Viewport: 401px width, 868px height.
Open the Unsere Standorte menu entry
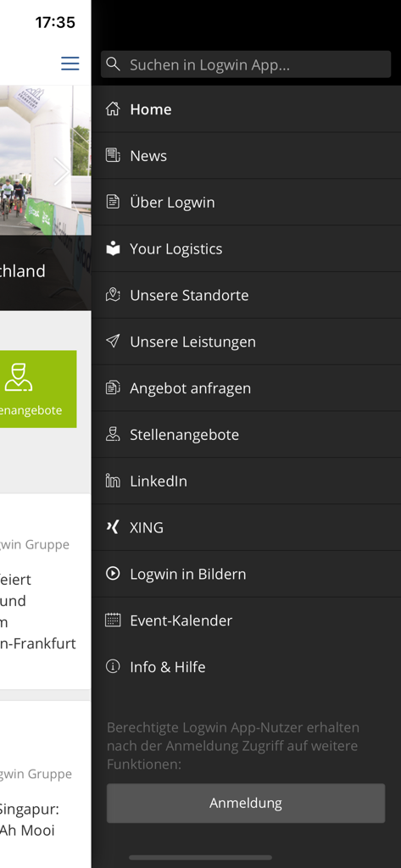click(x=246, y=295)
